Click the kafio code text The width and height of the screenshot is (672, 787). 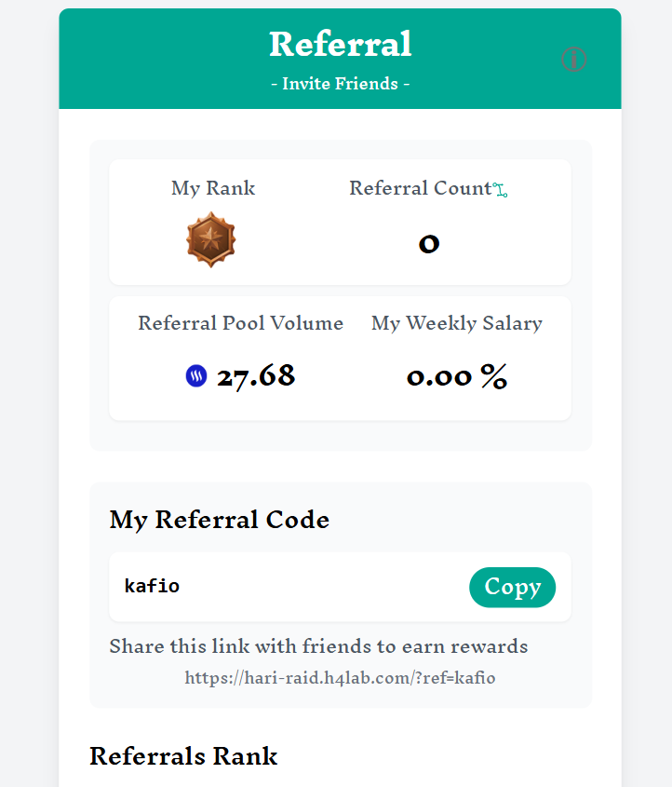point(152,586)
